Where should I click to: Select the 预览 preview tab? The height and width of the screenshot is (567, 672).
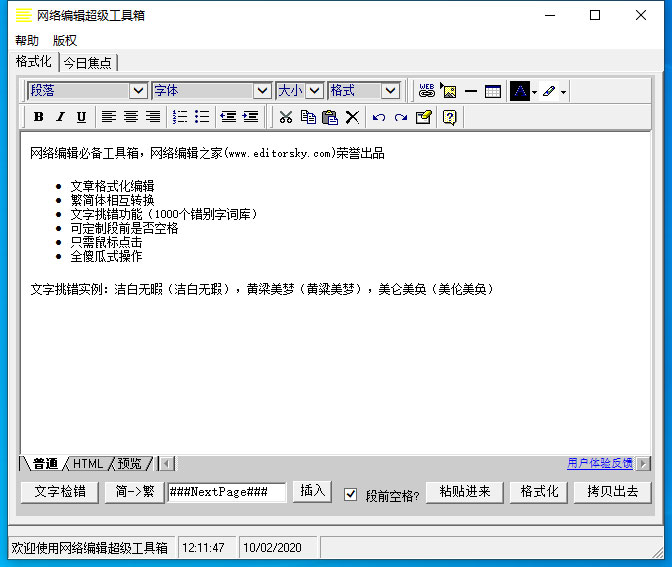click(129, 464)
